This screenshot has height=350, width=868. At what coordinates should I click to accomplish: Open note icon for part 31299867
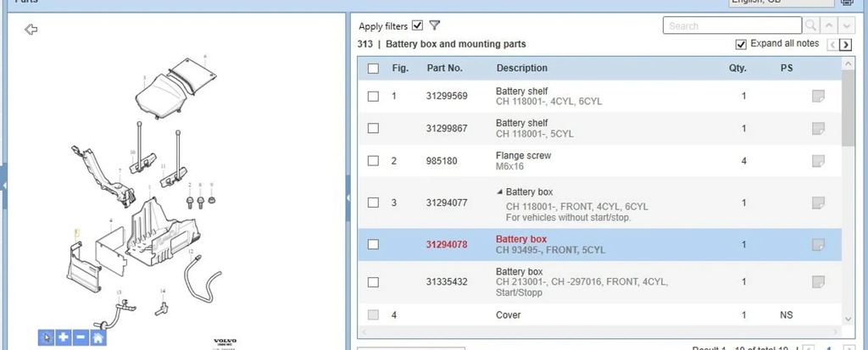pyautogui.click(x=818, y=129)
